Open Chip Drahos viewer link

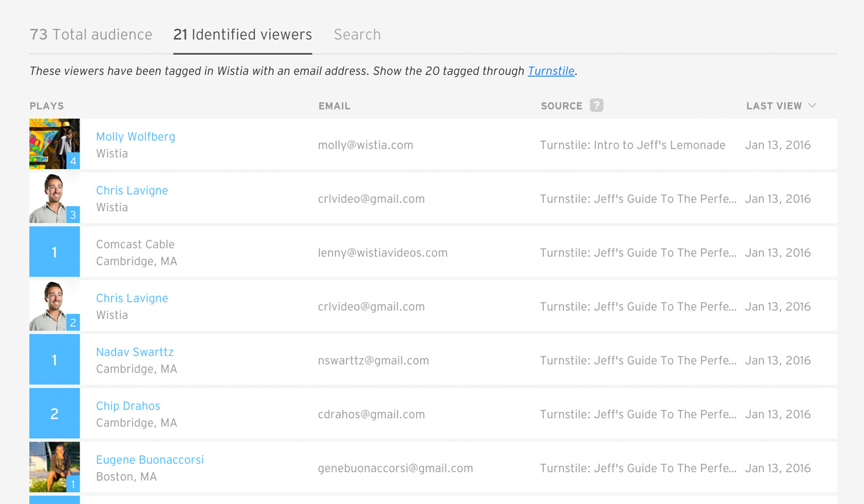(128, 406)
